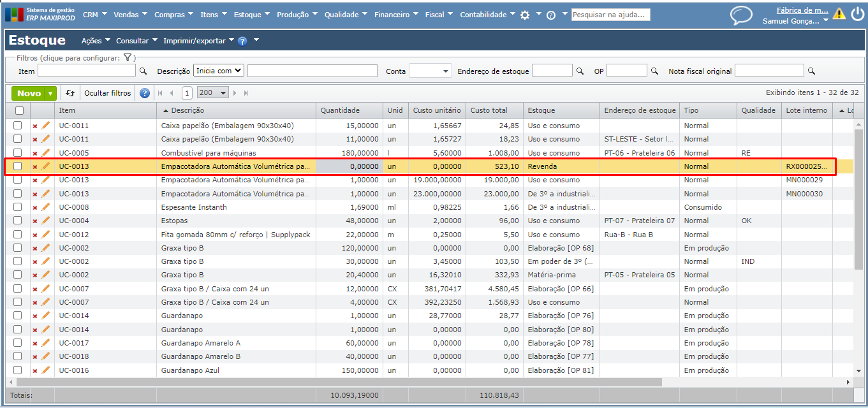Open the chat balloon icon
This screenshot has width=868, height=408.
(x=741, y=14)
